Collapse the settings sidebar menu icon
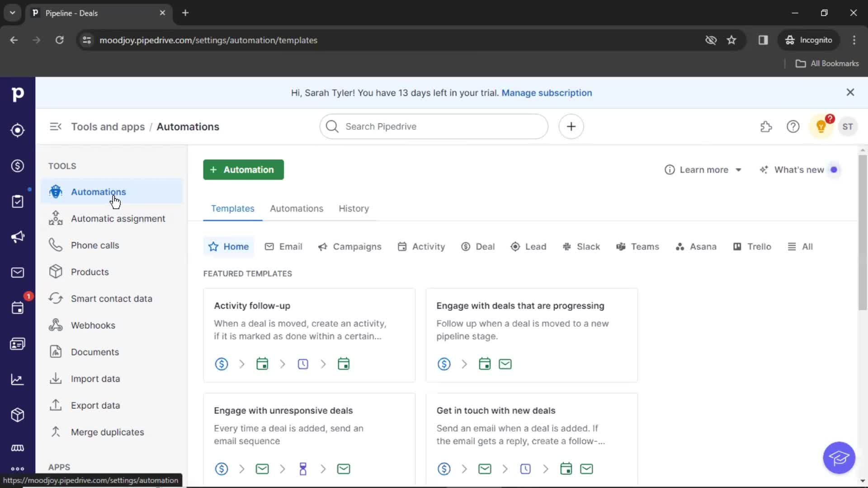Screen dimensions: 868x488 point(56,127)
